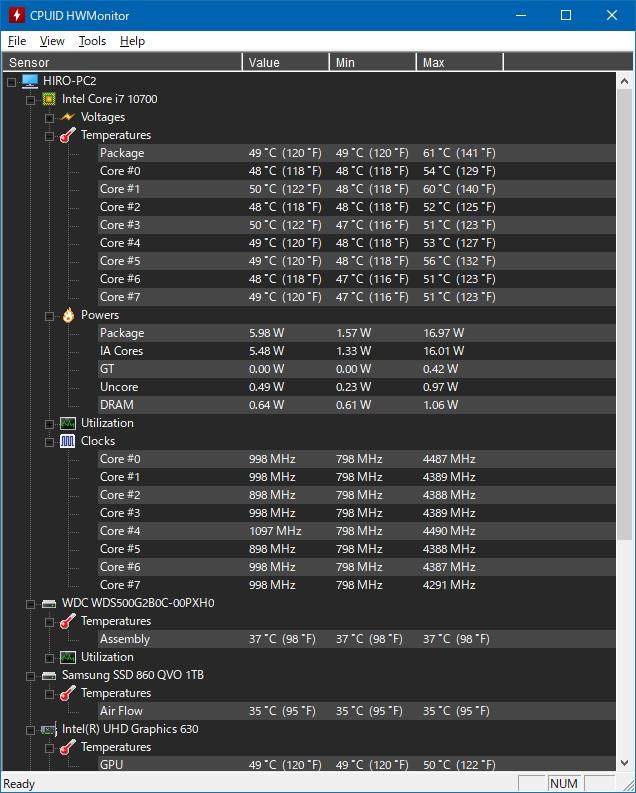Click the scrollbar down arrow
This screenshot has height=793, width=636.
(624, 763)
